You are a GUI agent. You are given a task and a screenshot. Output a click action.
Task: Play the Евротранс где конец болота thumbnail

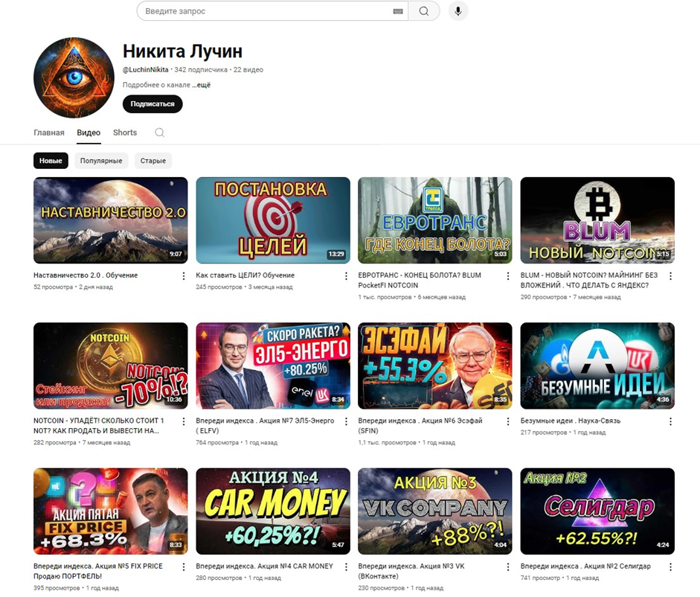pyautogui.click(x=435, y=220)
